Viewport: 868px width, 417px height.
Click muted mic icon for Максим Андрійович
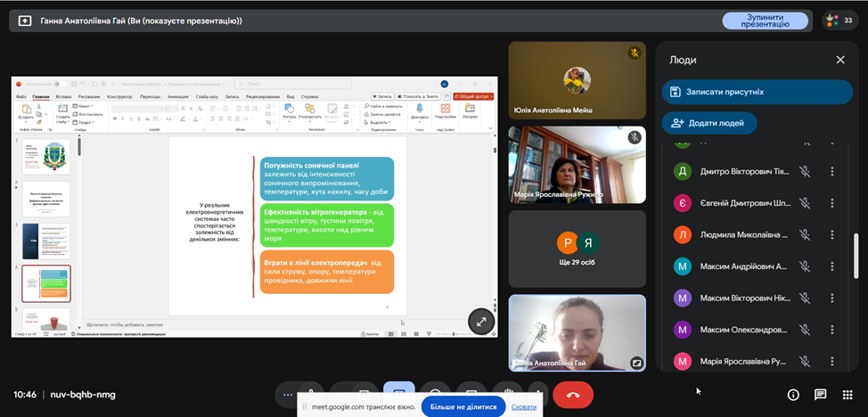click(x=805, y=267)
